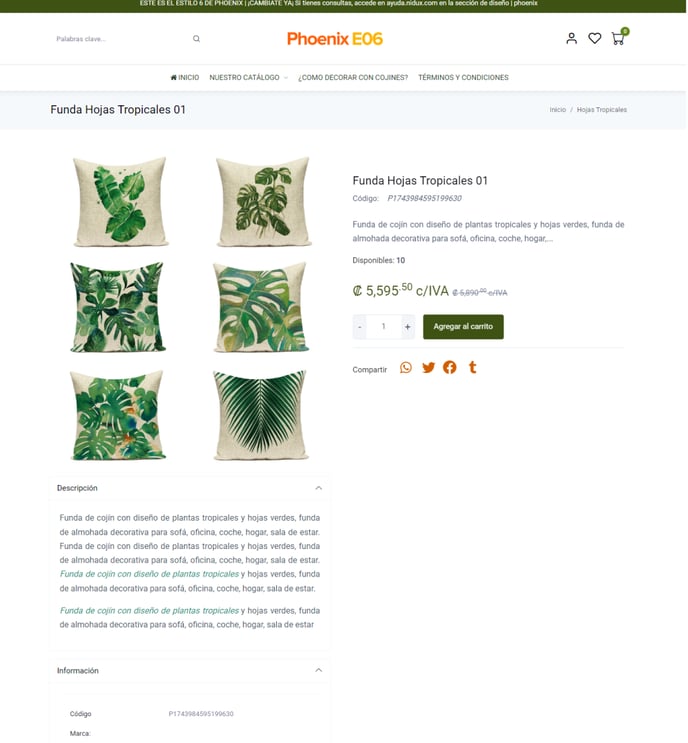
Task: Click Agregar al carrito button
Action: (x=463, y=327)
